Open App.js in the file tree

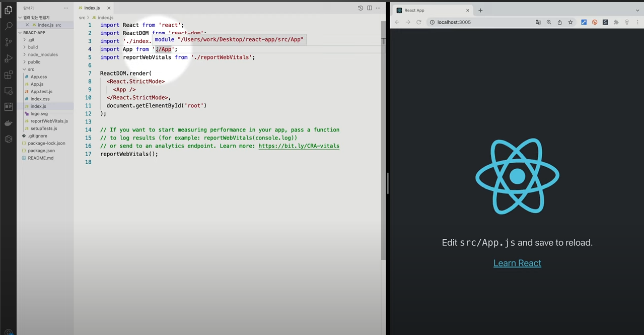pos(37,84)
